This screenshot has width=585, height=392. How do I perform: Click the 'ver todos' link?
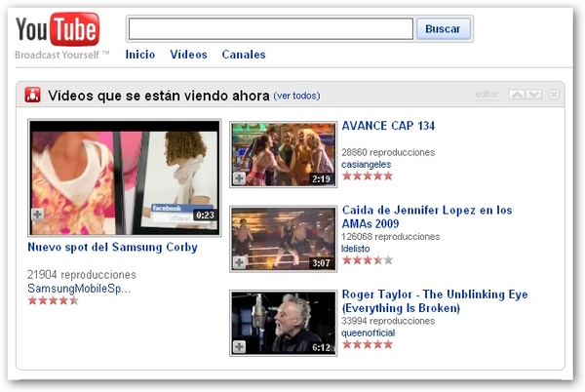pos(296,96)
